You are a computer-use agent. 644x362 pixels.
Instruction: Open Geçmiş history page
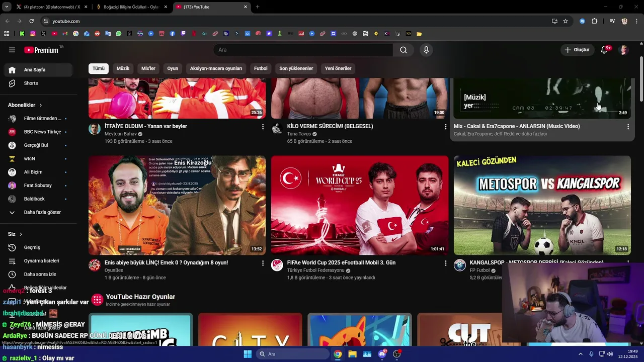tap(38, 247)
